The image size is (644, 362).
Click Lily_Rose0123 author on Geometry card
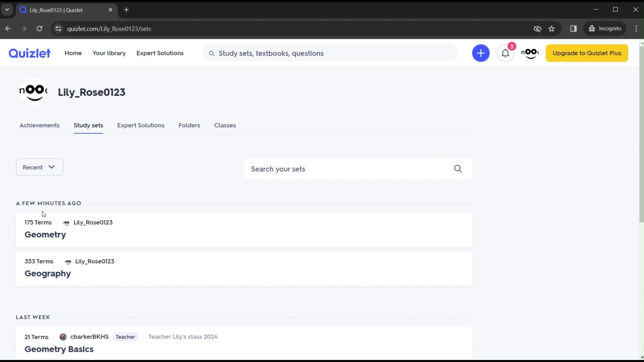(x=93, y=222)
